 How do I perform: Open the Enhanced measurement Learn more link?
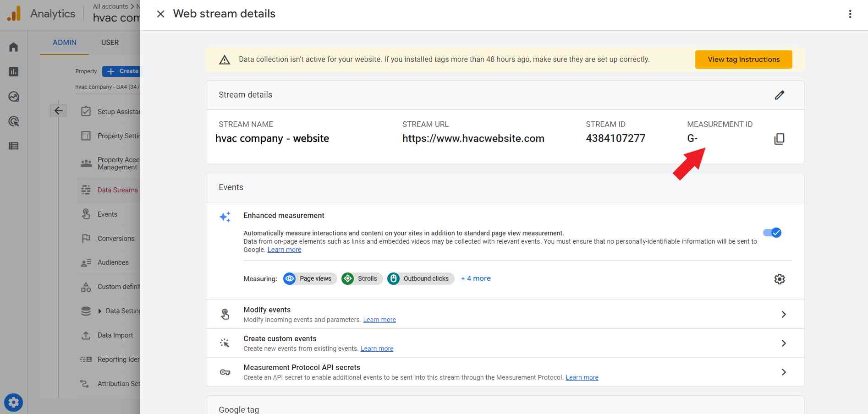click(x=284, y=249)
